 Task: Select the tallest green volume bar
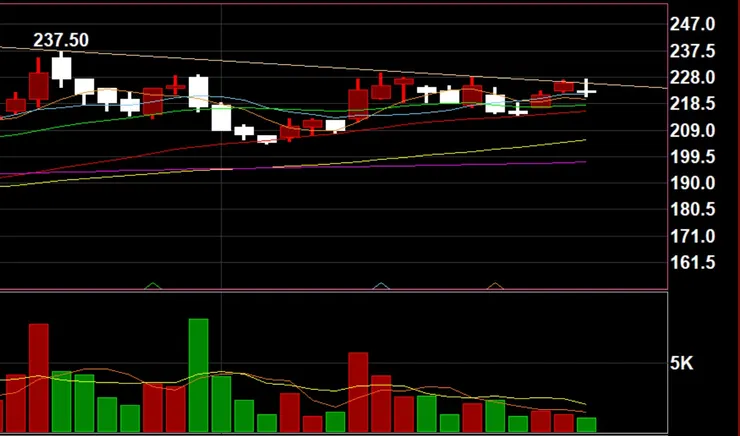[198, 376]
